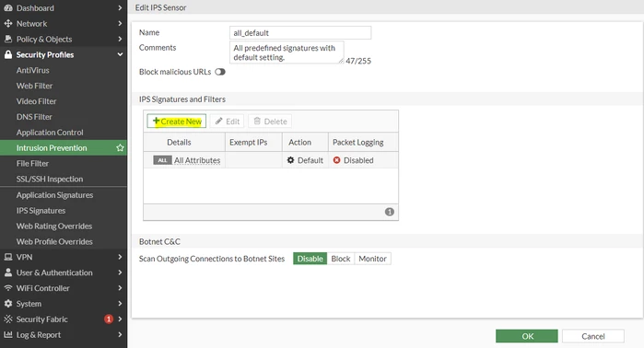Click the red Disabled packet logging icon
The width and height of the screenshot is (644, 348).
pos(337,160)
